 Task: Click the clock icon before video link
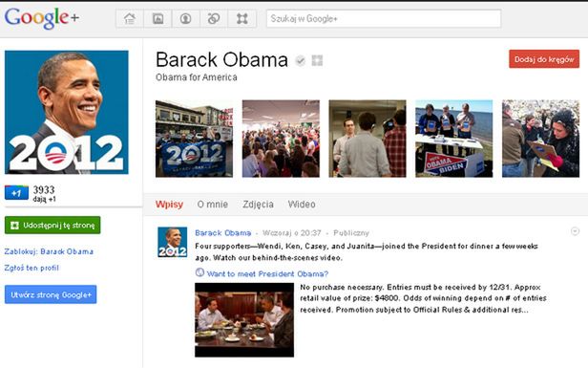pyautogui.click(x=199, y=272)
